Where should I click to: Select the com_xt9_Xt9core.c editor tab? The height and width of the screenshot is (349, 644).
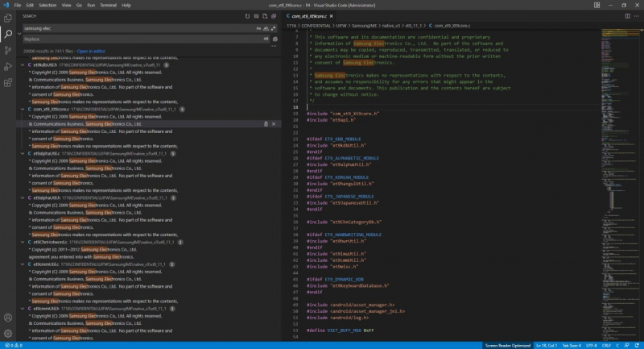click(x=309, y=15)
